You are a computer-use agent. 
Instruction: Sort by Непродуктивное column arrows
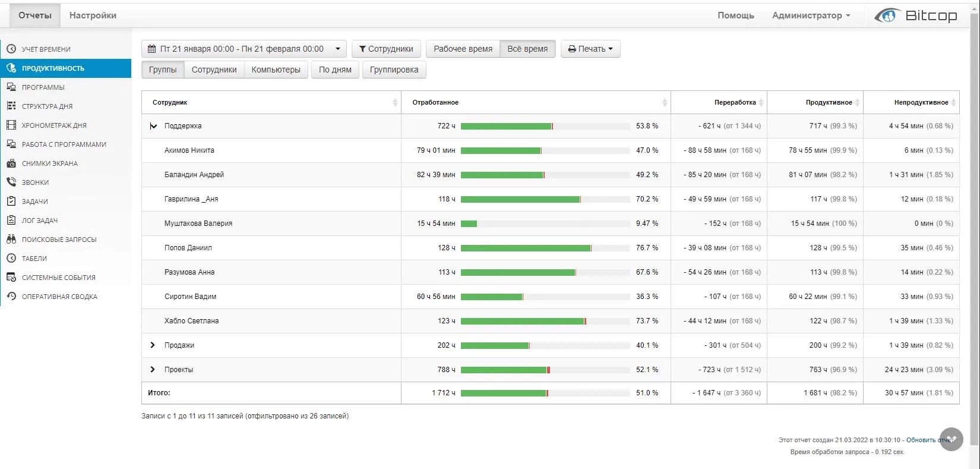[954, 102]
